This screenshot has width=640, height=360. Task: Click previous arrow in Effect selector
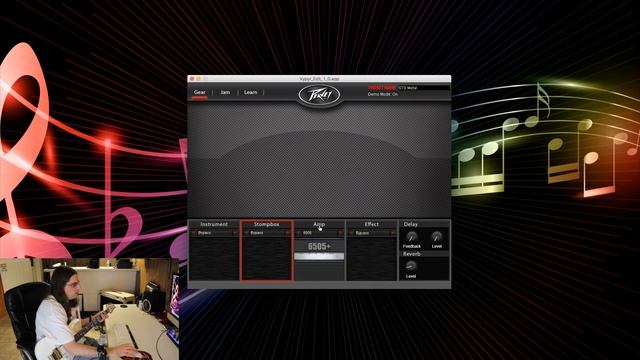[x=351, y=233]
